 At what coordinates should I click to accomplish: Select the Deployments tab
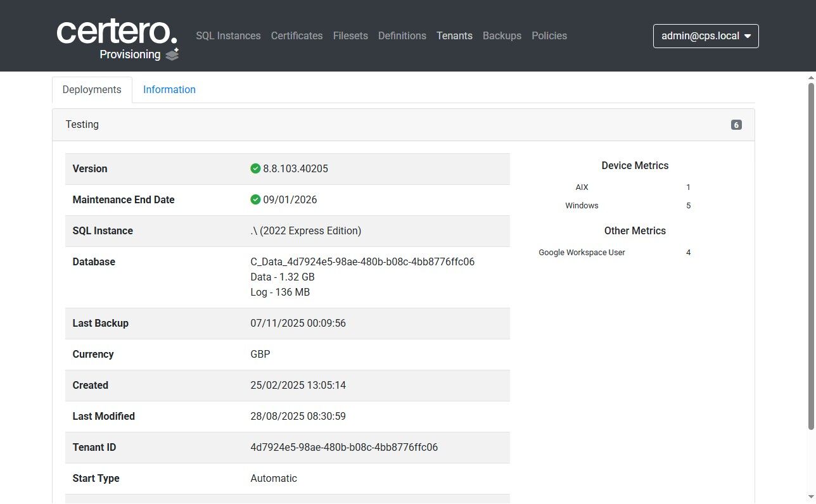pos(92,90)
